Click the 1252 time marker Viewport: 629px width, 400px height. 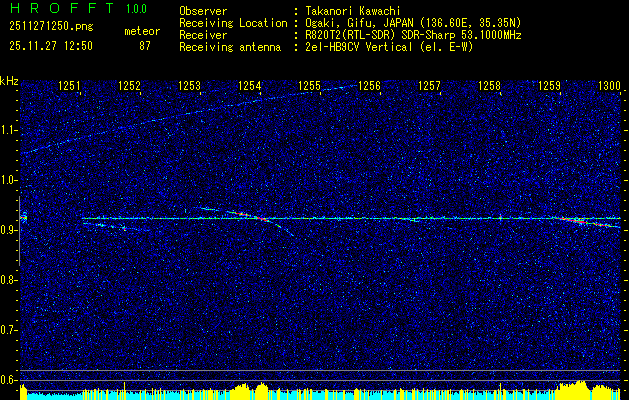pyautogui.click(x=129, y=85)
